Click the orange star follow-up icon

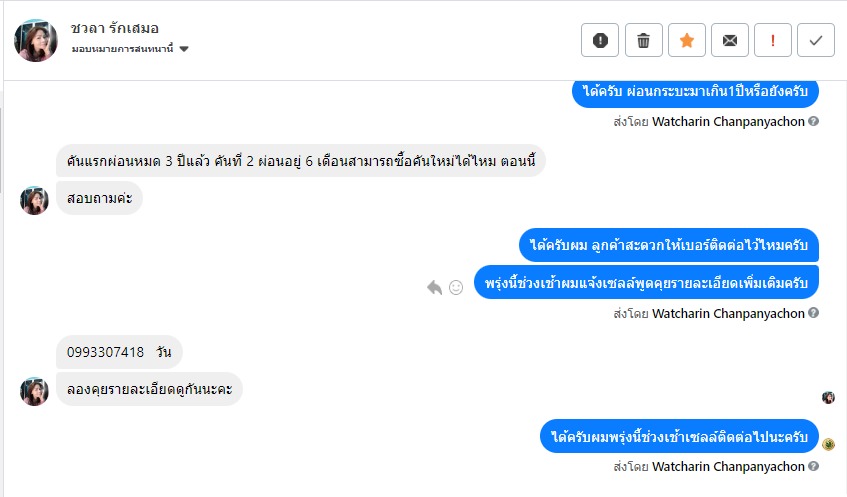[687, 40]
